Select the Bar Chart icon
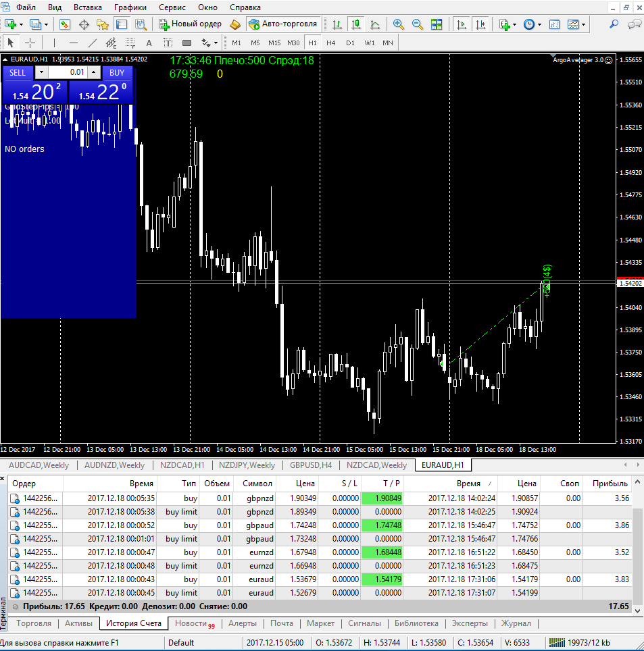The image size is (644, 651). [x=337, y=24]
